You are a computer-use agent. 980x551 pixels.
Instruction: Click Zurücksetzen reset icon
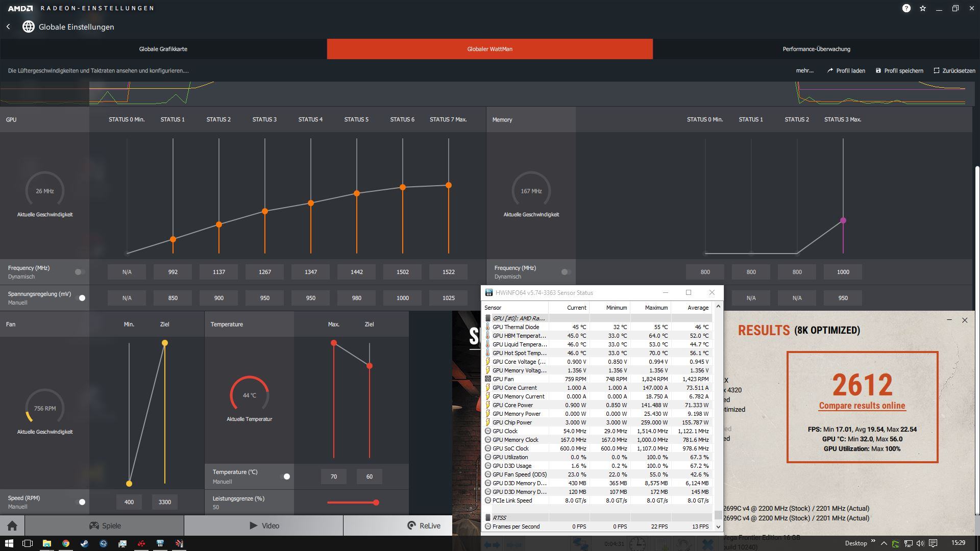(937, 70)
